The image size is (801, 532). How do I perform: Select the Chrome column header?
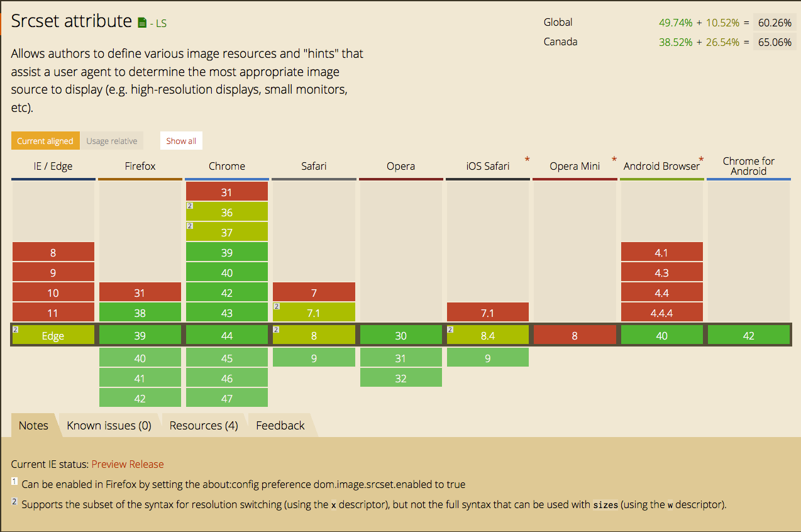point(227,166)
